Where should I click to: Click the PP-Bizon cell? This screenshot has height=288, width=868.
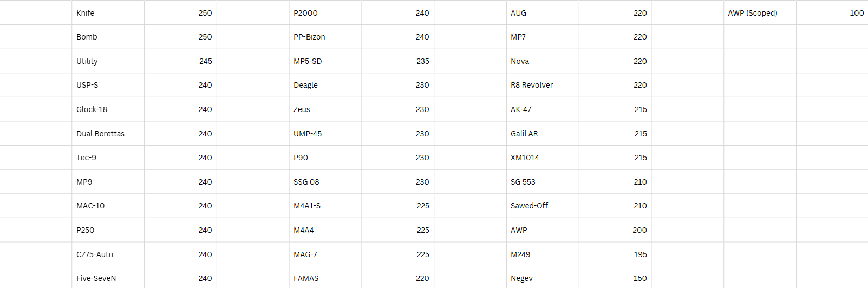coord(325,37)
